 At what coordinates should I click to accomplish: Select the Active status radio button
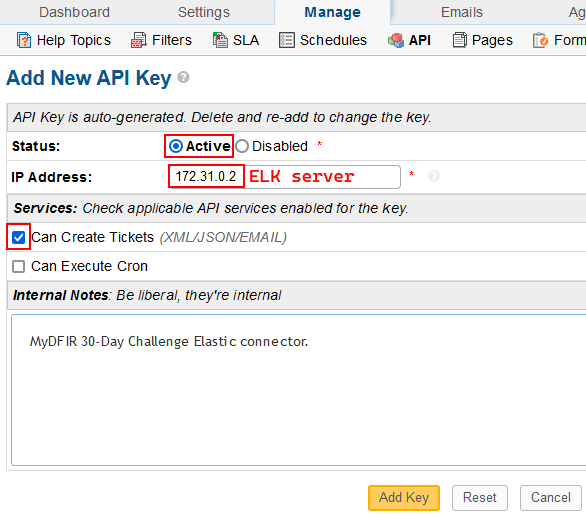tap(176, 146)
